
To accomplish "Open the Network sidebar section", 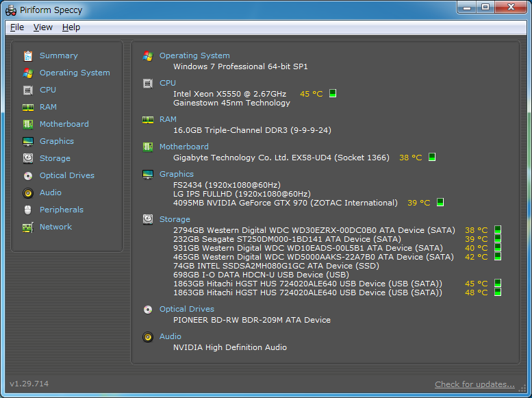I will pyautogui.click(x=55, y=227).
